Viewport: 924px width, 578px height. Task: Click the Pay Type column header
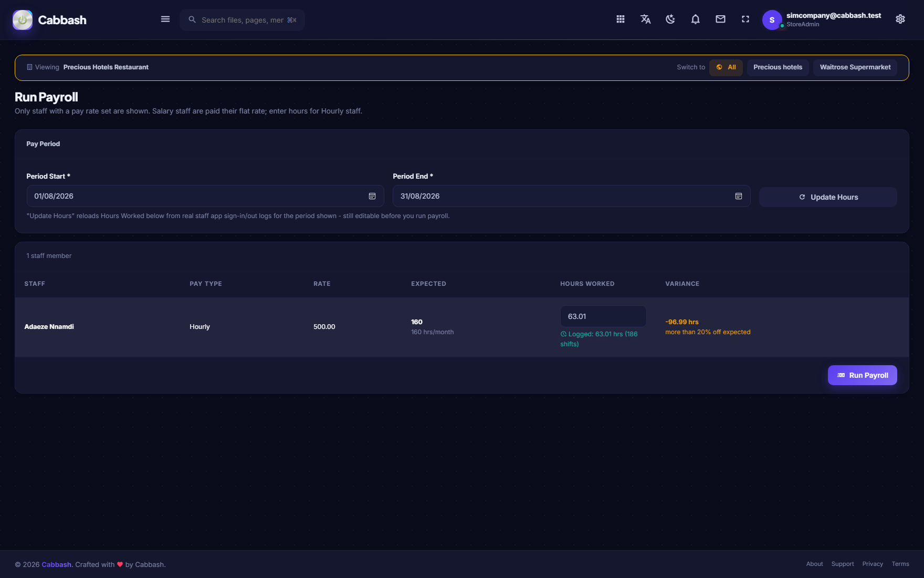tap(206, 284)
